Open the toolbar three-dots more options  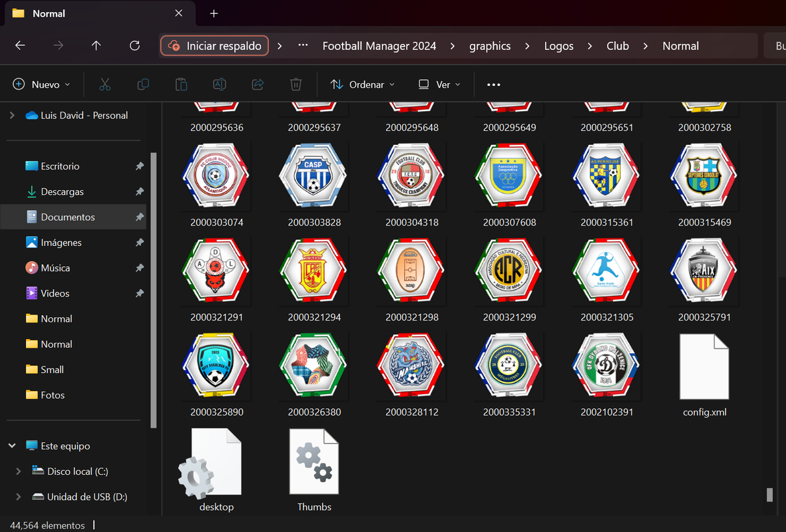pyautogui.click(x=494, y=84)
